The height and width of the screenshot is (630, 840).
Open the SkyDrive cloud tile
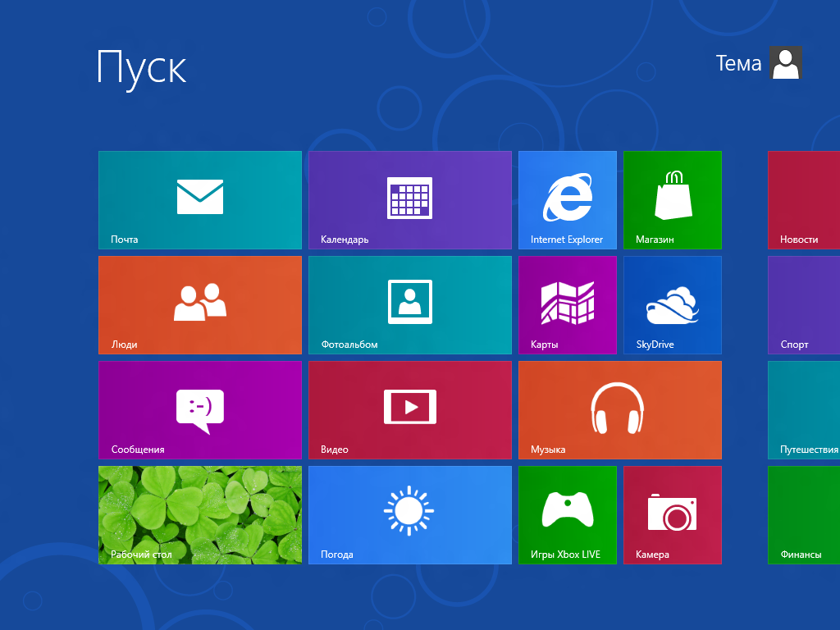tap(672, 304)
